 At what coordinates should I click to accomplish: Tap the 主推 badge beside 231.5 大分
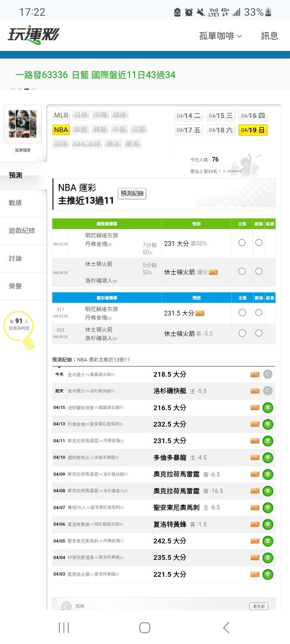[x=200, y=314]
